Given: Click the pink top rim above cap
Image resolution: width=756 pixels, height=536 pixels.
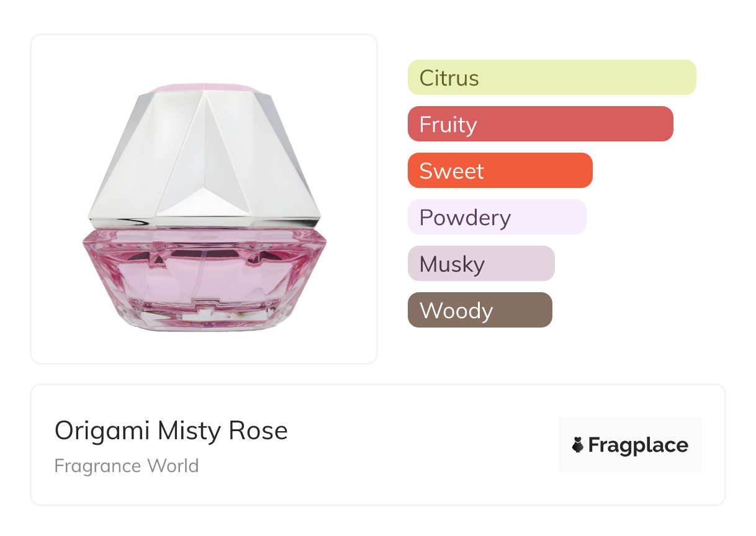Looking at the screenshot, I should 205,87.
